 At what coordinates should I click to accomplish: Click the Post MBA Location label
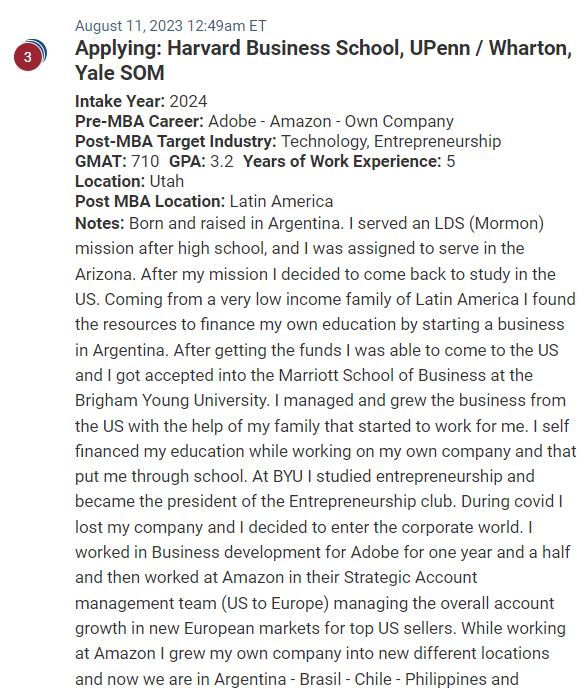[x=150, y=201]
